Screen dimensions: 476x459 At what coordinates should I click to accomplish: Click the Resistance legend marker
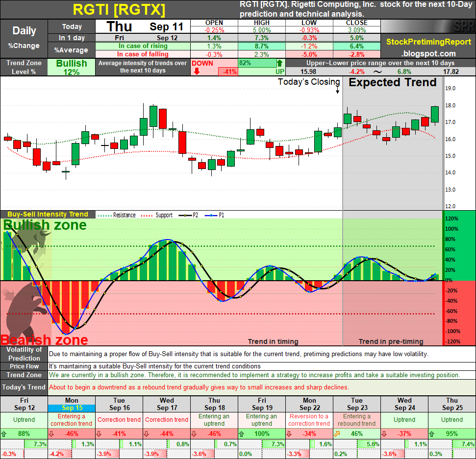[104, 216]
